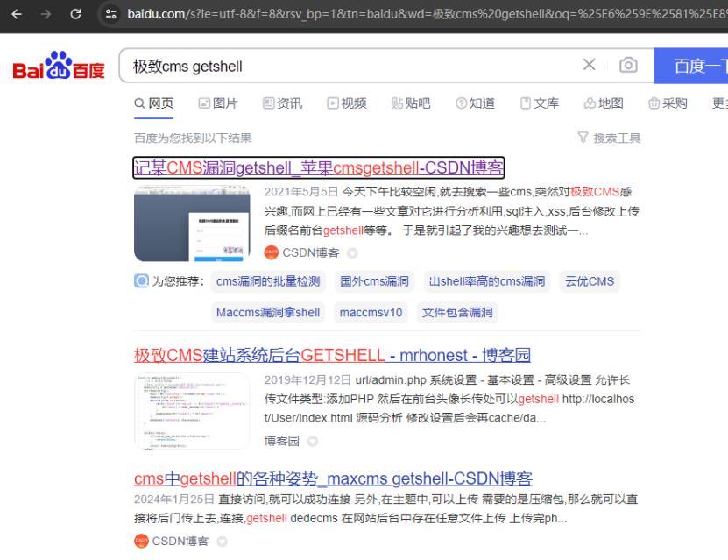Screen dimensions: 728x560
Task: Click CSDN博客 source name under third result
Action: pos(180,541)
